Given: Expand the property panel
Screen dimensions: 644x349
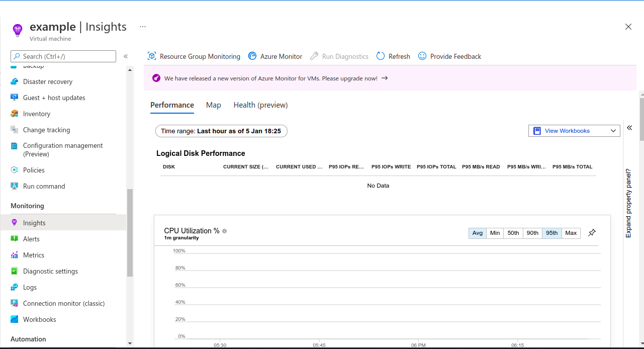Looking at the screenshot, I should 629,128.
